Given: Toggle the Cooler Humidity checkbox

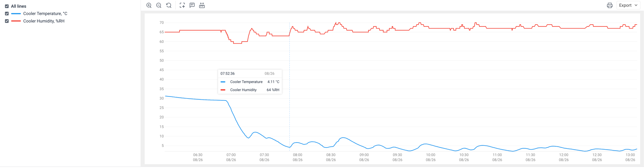Looking at the screenshot, I should pos(7,21).
